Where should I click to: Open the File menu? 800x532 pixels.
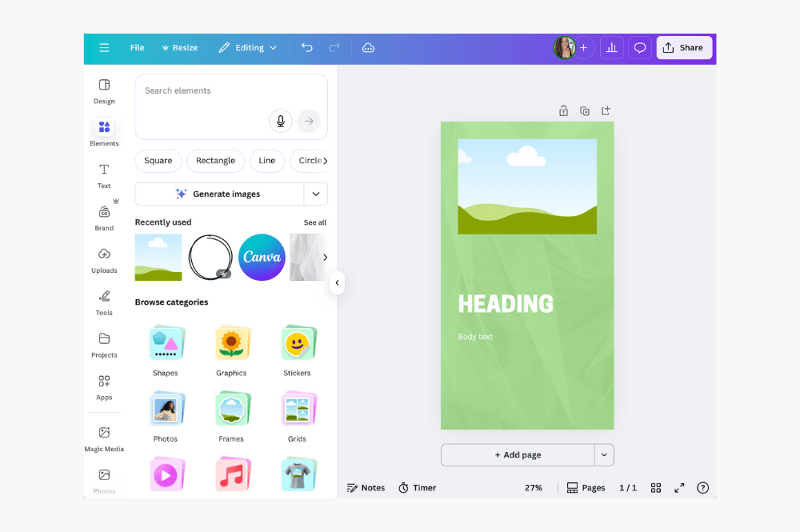pyautogui.click(x=138, y=48)
